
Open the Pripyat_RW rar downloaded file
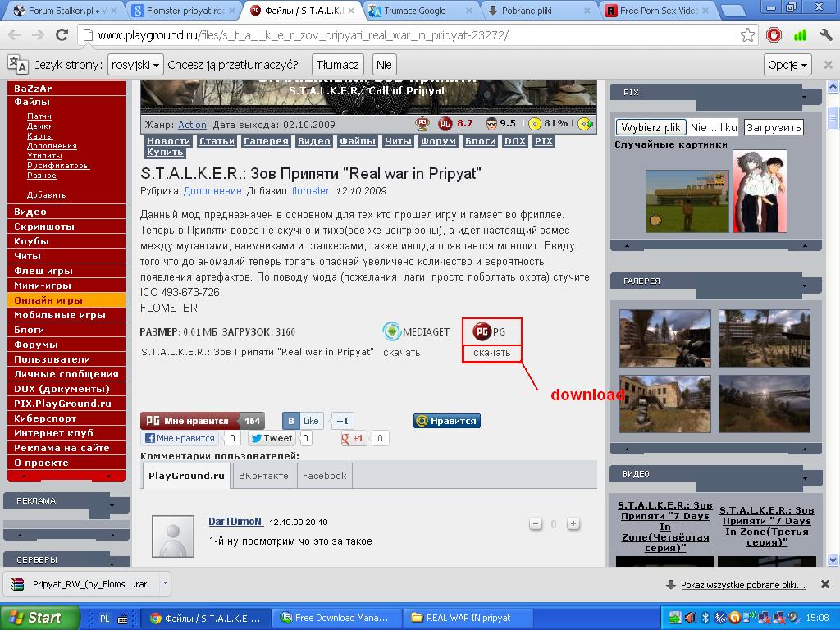81,584
